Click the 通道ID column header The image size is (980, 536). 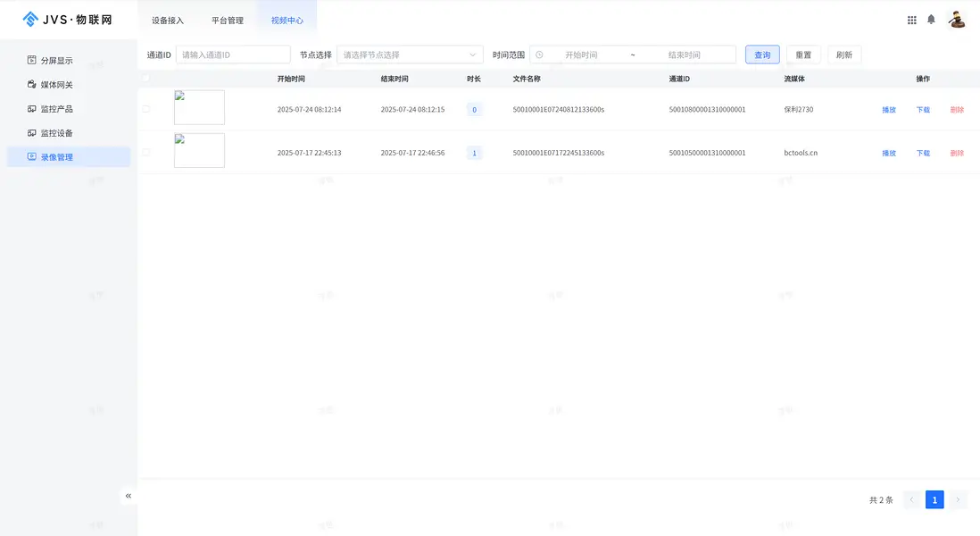[679, 79]
